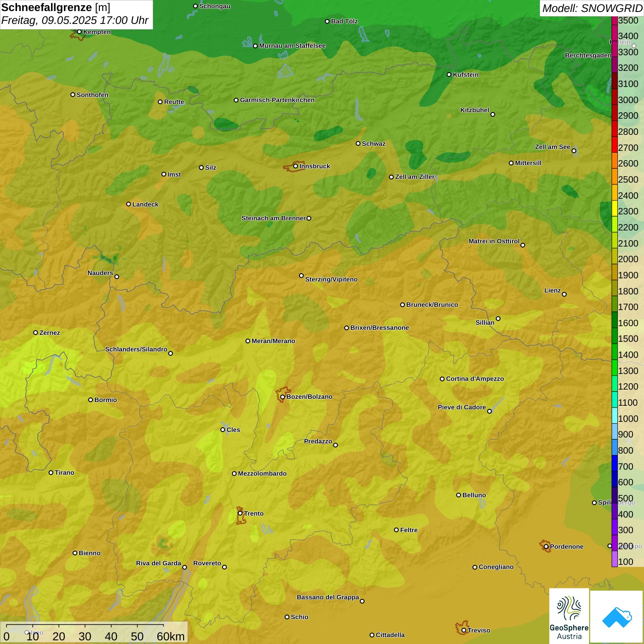
Task: Click the Kufstein location dot
Action: (x=449, y=75)
